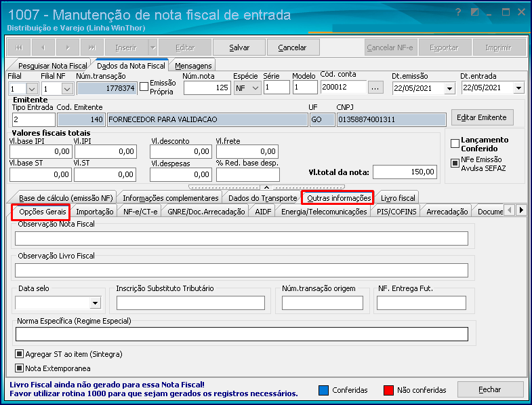The image size is (532, 405).
Task: Click the Salvar button
Action: click(x=239, y=47)
